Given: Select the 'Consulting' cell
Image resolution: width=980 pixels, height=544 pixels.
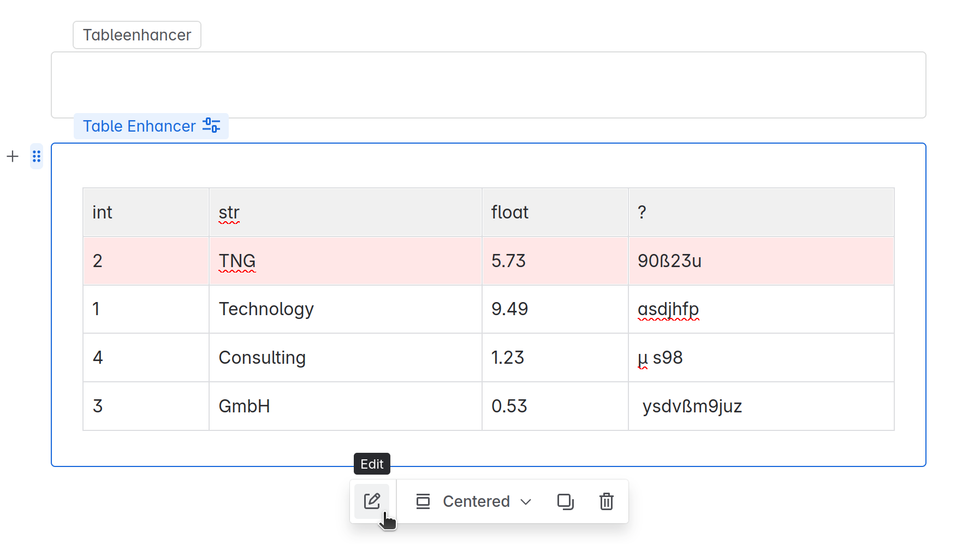Looking at the screenshot, I should (345, 358).
